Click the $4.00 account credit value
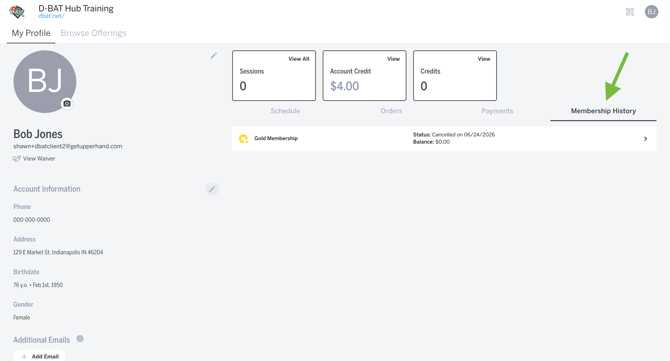 344,86
